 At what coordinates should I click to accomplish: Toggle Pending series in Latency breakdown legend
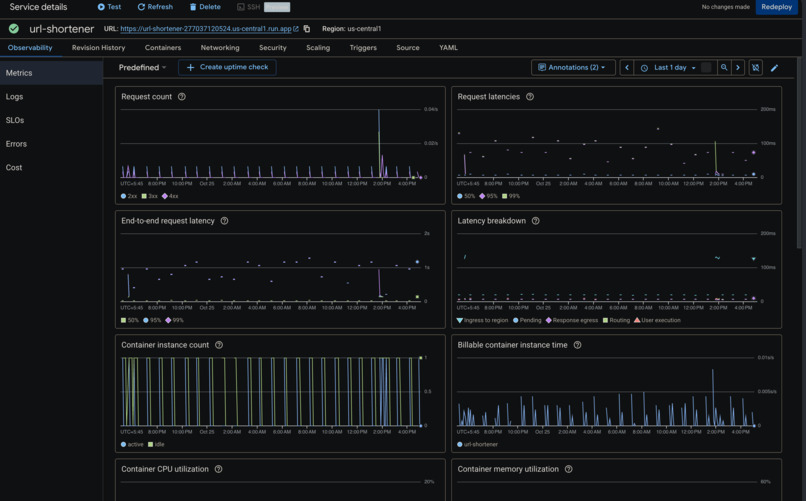(x=527, y=320)
